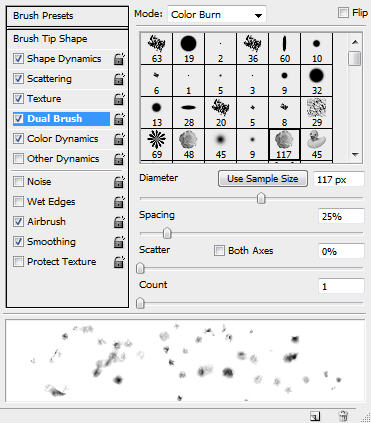The width and height of the screenshot is (371, 423).
Task: Toggle lock icon for Color Dynamics
Action: coord(119,139)
